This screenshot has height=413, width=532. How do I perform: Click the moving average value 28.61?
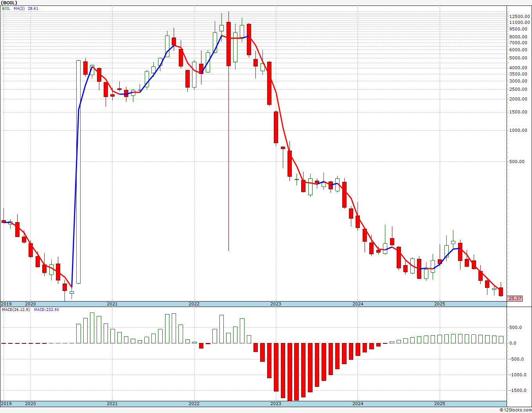point(33,8)
